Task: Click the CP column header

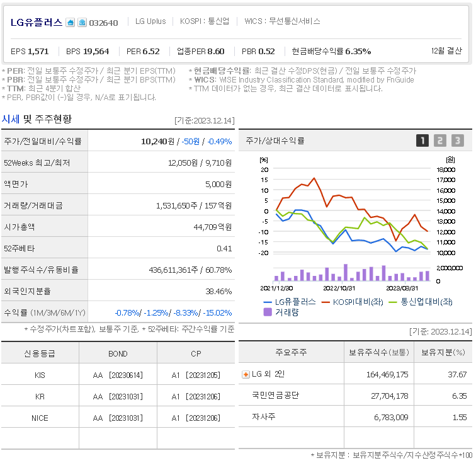Action: (x=196, y=354)
